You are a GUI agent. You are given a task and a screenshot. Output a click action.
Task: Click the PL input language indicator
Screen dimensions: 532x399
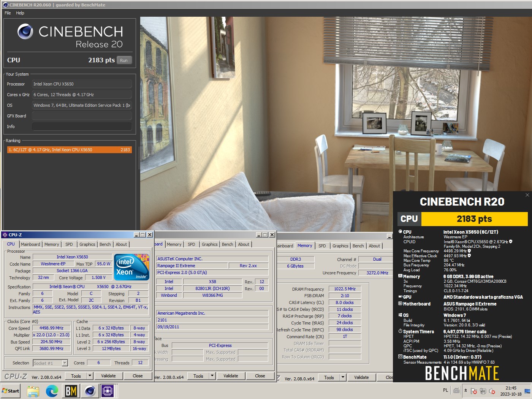point(446,390)
